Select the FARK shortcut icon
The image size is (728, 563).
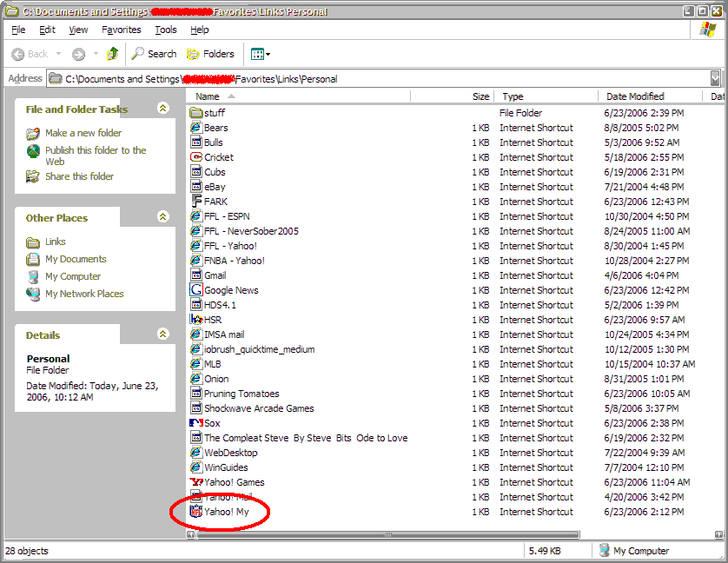pyautogui.click(x=196, y=202)
